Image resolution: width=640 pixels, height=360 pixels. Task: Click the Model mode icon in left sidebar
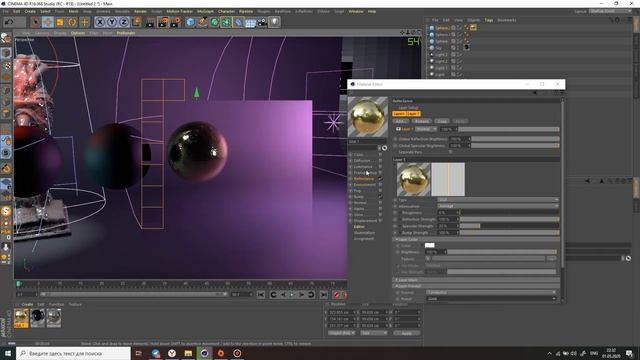click(x=6, y=53)
